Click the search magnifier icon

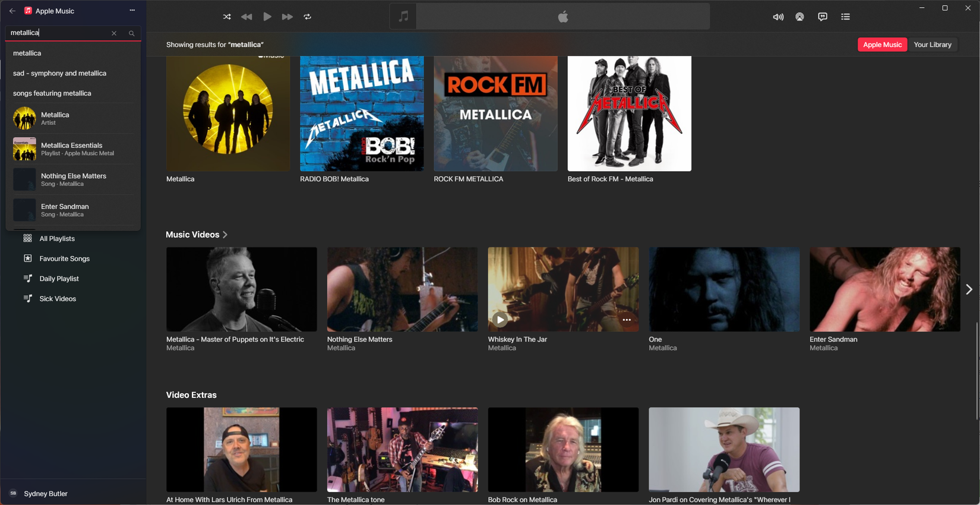tap(132, 33)
